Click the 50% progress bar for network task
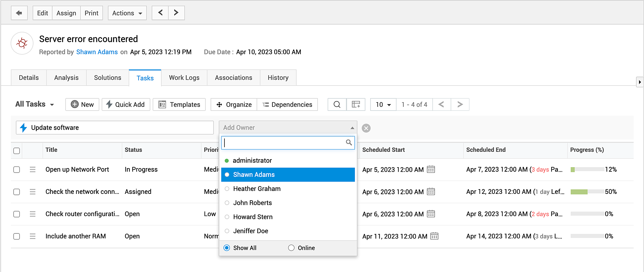 coord(587,192)
